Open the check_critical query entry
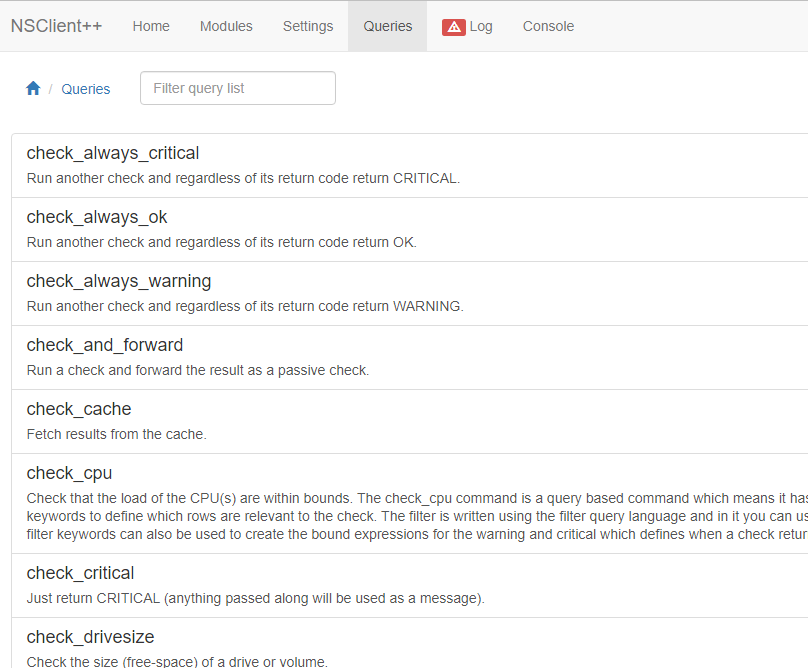This screenshot has height=668, width=808. (x=80, y=573)
